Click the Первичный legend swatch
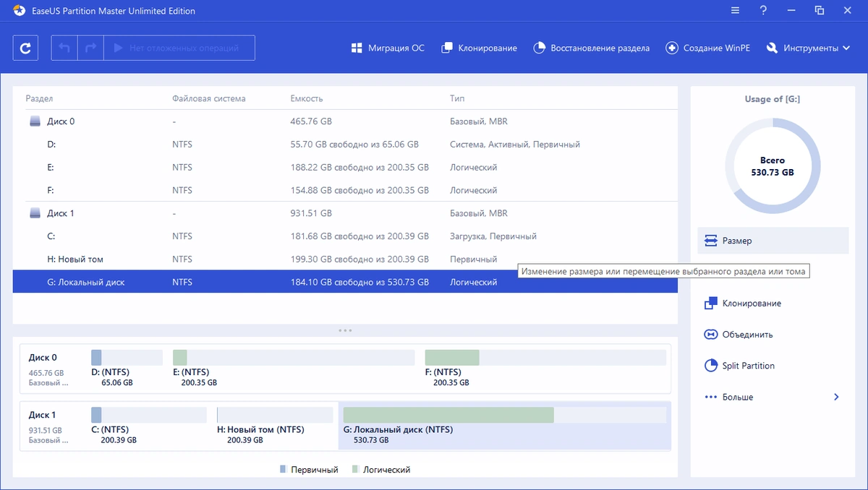This screenshot has height=490, width=868. click(x=283, y=470)
